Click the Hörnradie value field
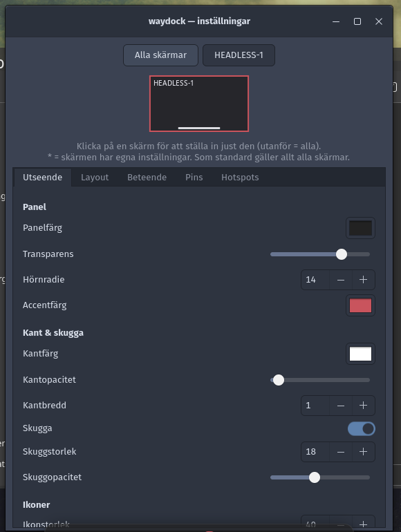This screenshot has height=532, width=401. click(315, 280)
